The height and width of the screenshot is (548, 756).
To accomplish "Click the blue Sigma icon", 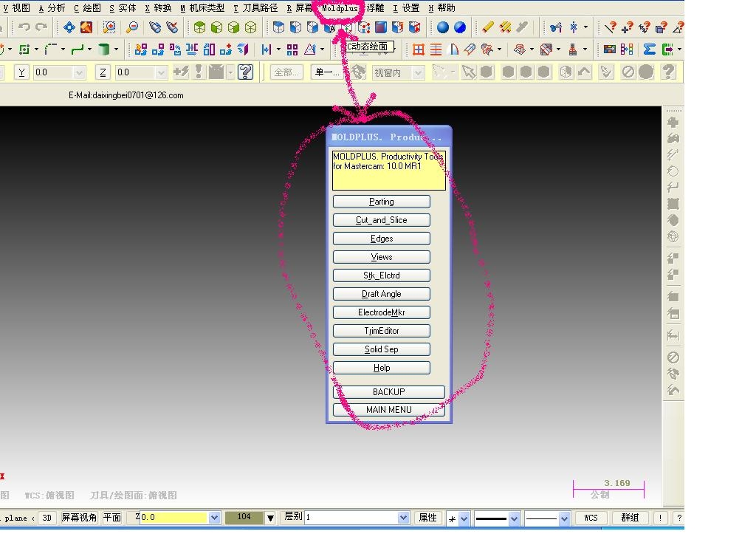I will 650,49.
